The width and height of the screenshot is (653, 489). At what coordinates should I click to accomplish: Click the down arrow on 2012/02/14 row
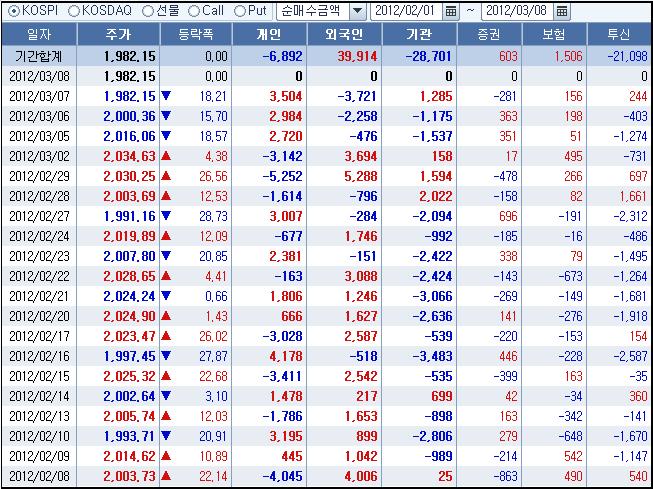[166, 396]
